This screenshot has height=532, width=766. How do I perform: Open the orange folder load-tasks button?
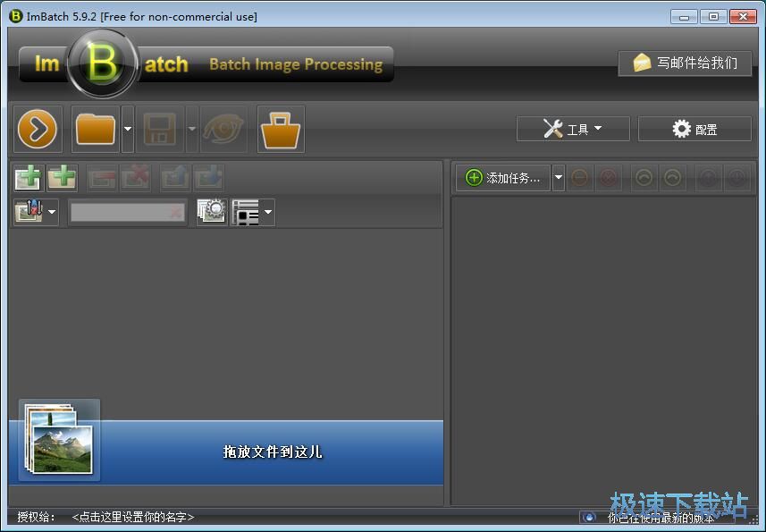point(96,129)
